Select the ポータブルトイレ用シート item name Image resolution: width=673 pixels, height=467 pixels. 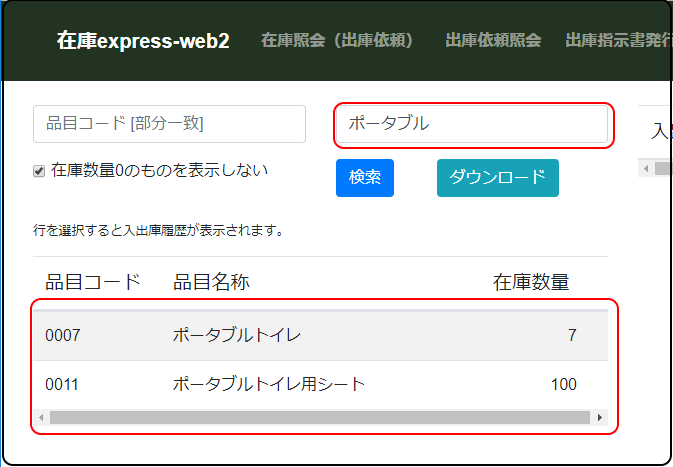(x=269, y=384)
